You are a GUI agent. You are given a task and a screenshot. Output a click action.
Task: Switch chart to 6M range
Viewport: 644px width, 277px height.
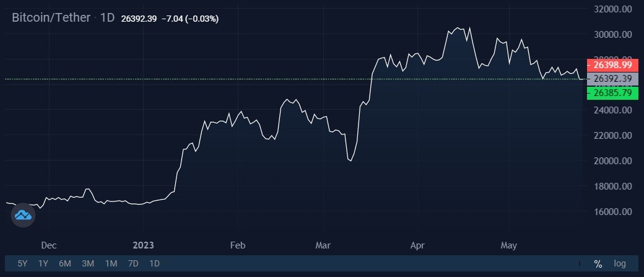point(65,264)
